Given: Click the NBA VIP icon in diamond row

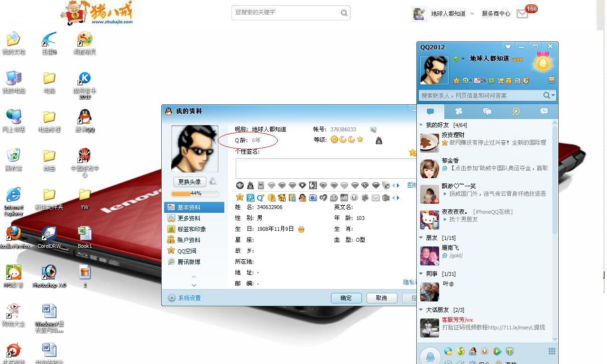Looking at the screenshot, I should pyautogui.click(x=313, y=185).
